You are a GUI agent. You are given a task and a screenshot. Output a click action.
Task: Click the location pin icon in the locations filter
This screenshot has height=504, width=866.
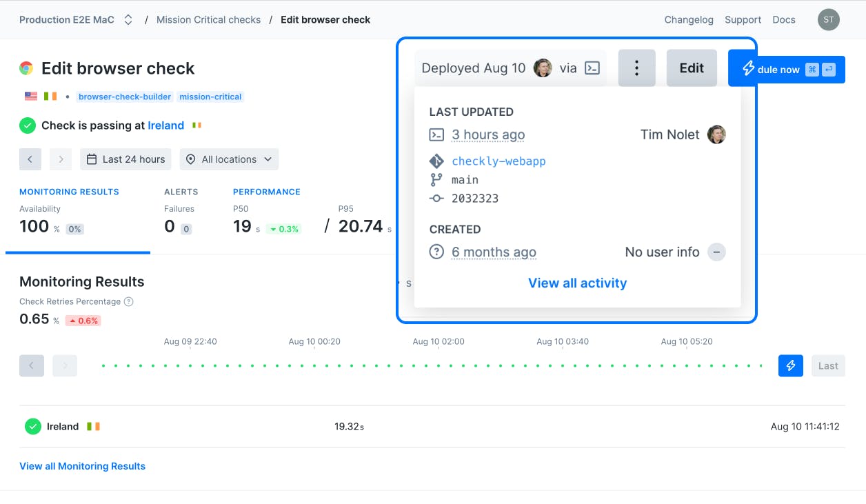(190, 159)
